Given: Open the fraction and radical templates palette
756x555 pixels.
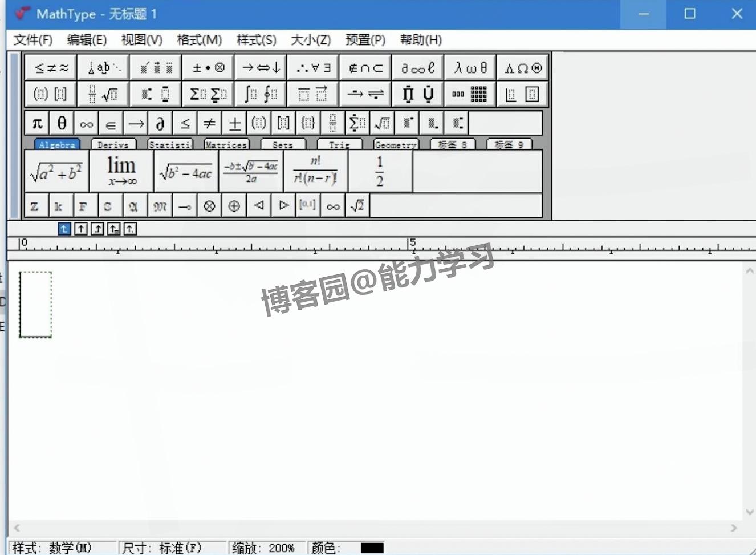Looking at the screenshot, I should (104, 94).
